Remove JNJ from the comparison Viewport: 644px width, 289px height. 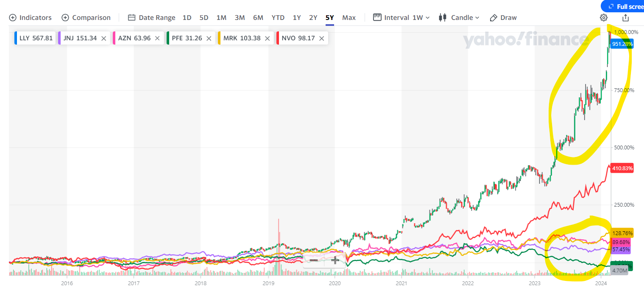(x=103, y=38)
